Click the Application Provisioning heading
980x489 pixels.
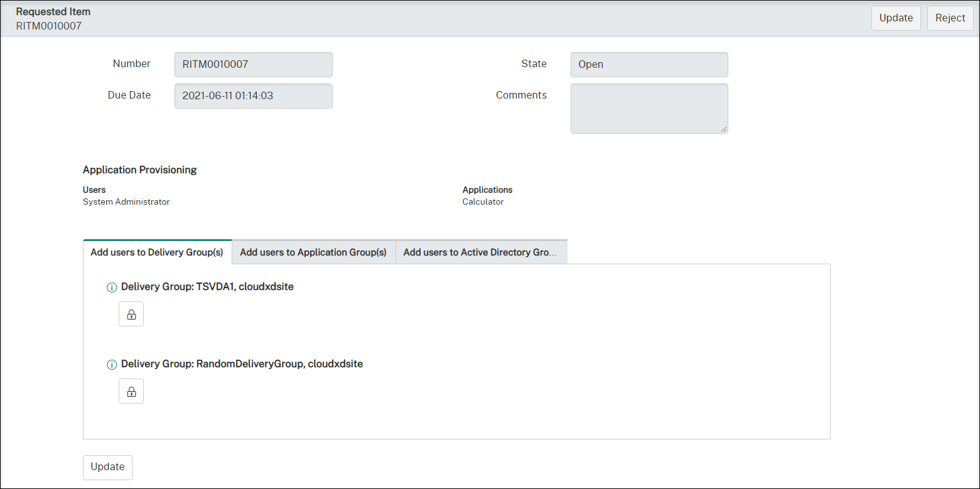click(139, 170)
